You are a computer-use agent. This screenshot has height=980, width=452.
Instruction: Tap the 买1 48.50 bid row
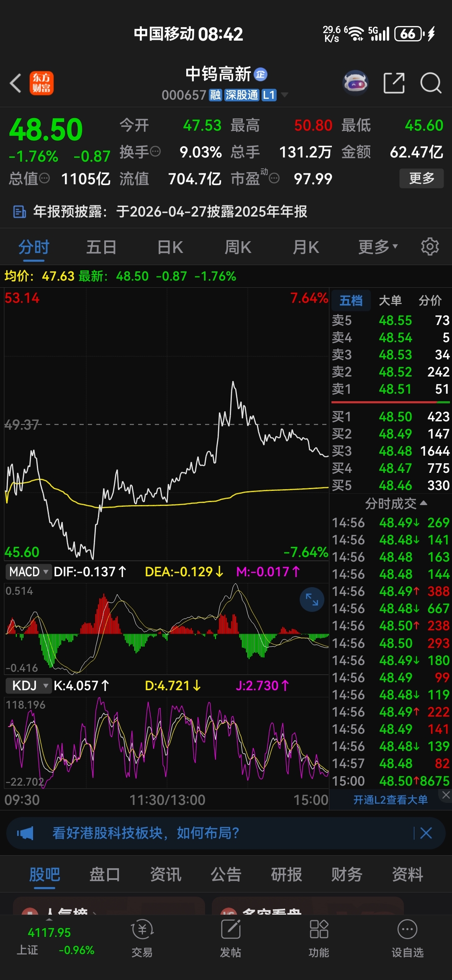tap(390, 417)
